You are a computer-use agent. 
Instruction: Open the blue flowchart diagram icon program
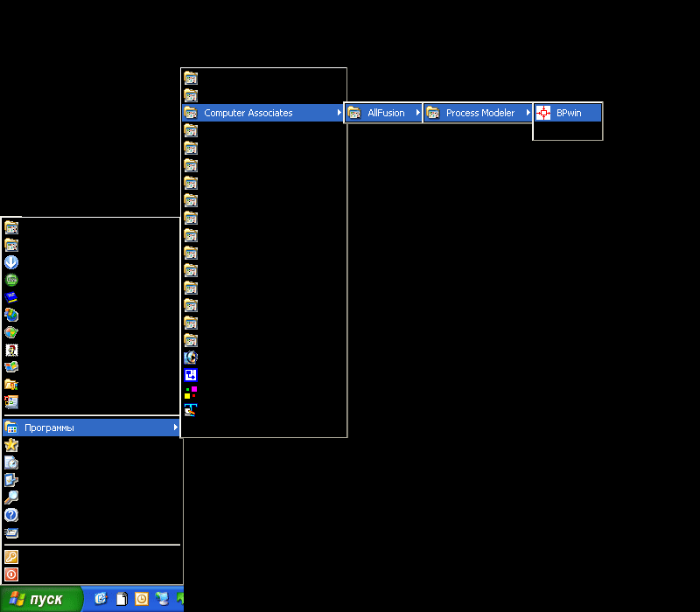pyautogui.click(x=191, y=375)
